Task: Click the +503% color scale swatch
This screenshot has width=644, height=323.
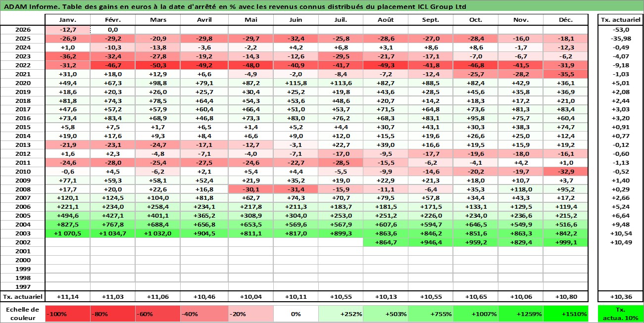Action: click(x=386, y=314)
